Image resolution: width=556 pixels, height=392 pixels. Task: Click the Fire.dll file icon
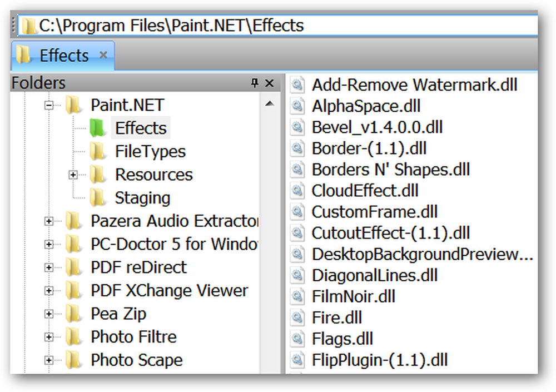297,318
